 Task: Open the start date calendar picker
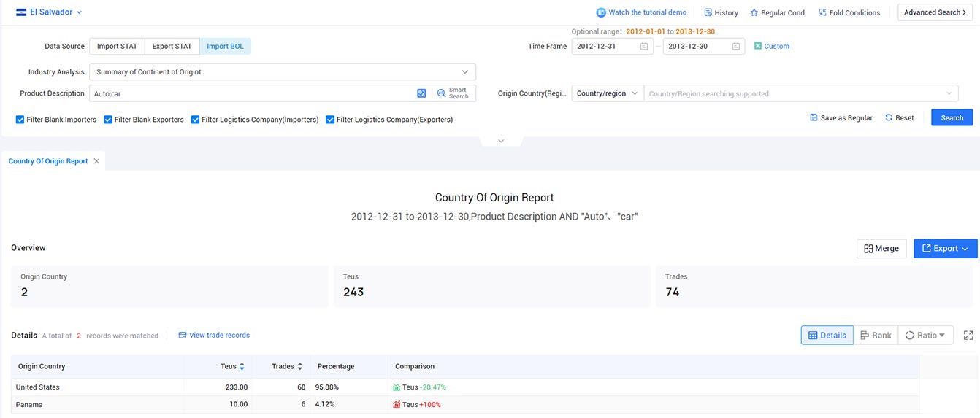point(644,47)
